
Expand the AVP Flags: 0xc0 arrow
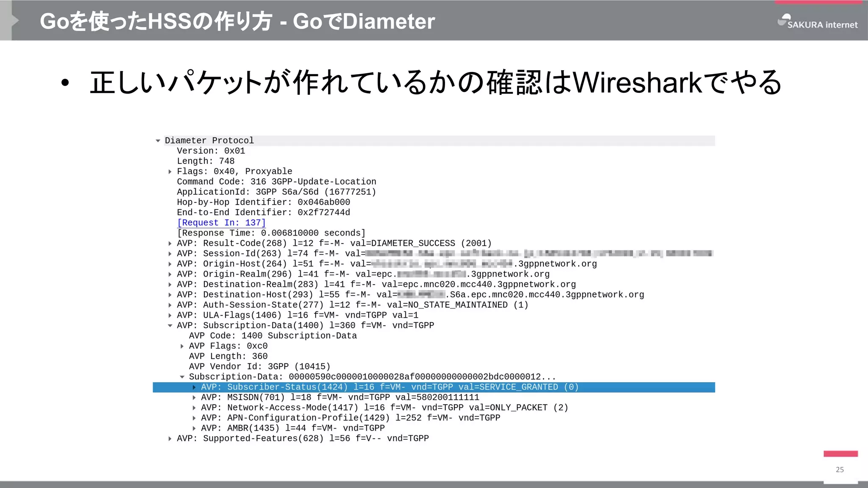182,346
